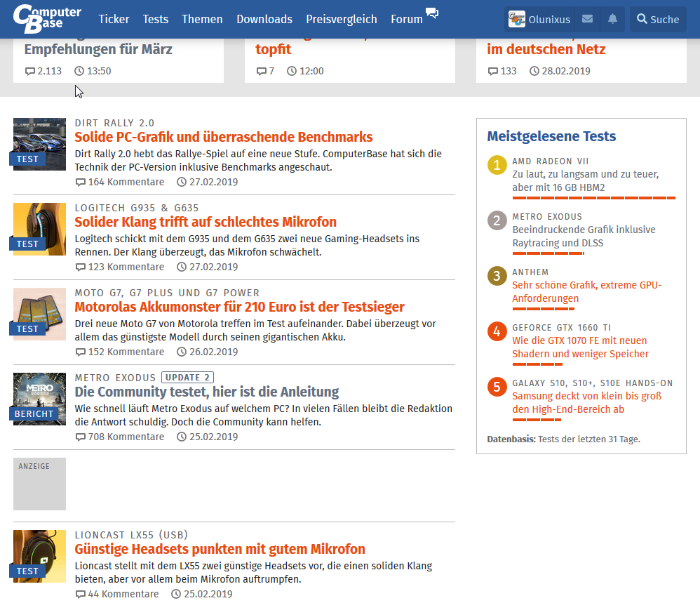The image size is (700, 603).
Task: Open Galaxy S10 hands-on article
Action: (586, 402)
